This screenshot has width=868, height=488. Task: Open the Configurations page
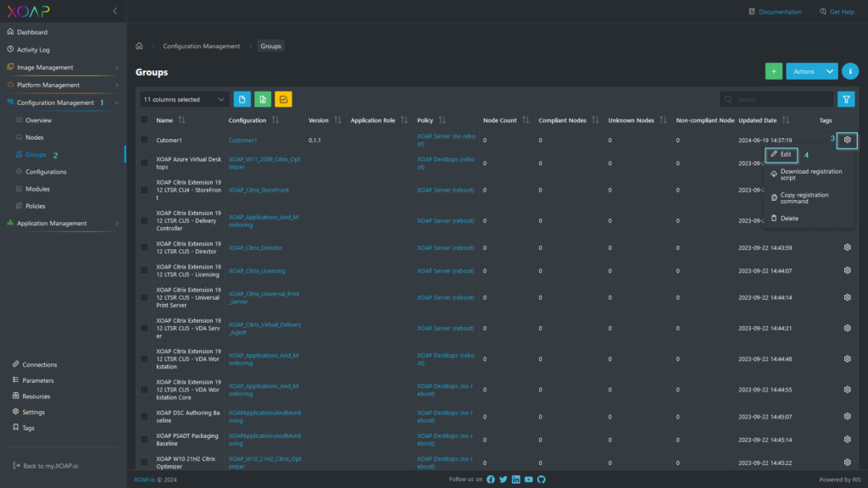[x=46, y=171]
